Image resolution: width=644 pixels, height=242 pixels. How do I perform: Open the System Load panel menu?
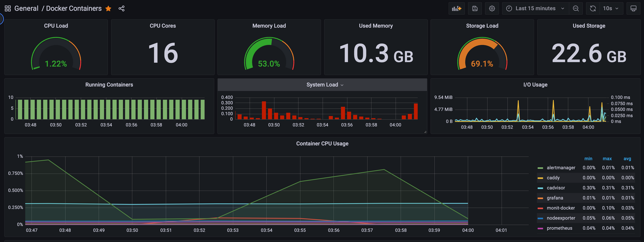click(x=325, y=85)
